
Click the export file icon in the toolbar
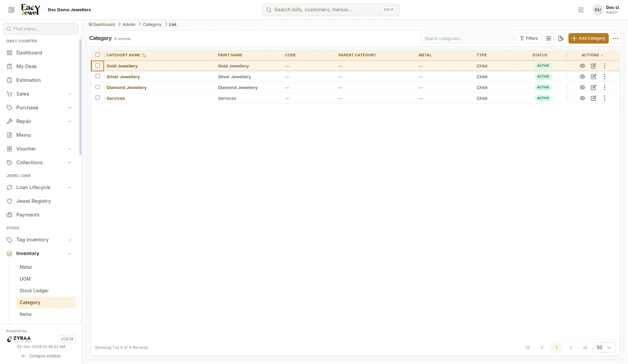(561, 38)
